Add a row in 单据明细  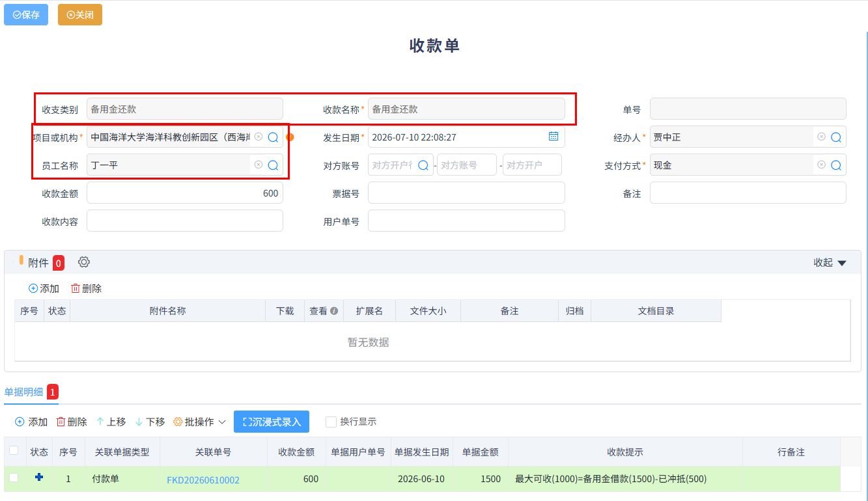(x=31, y=422)
